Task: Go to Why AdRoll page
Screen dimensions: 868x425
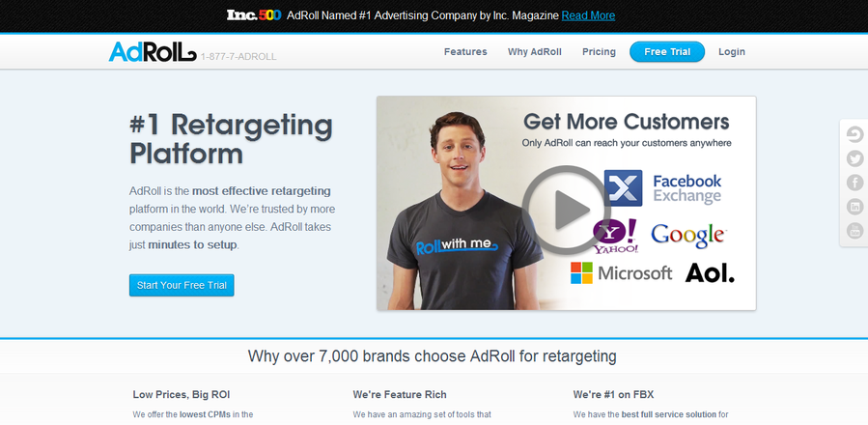Action: pyautogui.click(x=535, y=51)
